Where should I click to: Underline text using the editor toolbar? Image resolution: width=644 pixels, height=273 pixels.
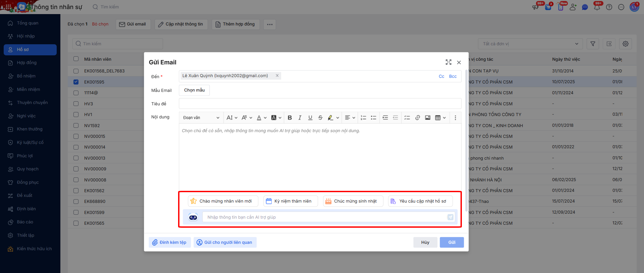[x=310, y=118]
